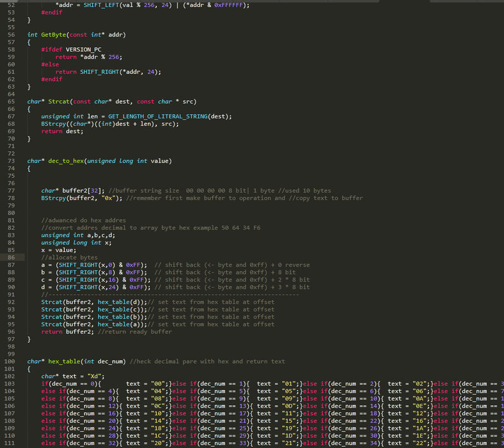Select line number 56 in the gutter
Screen dimensions: 504x448
(x=11, y=35)
